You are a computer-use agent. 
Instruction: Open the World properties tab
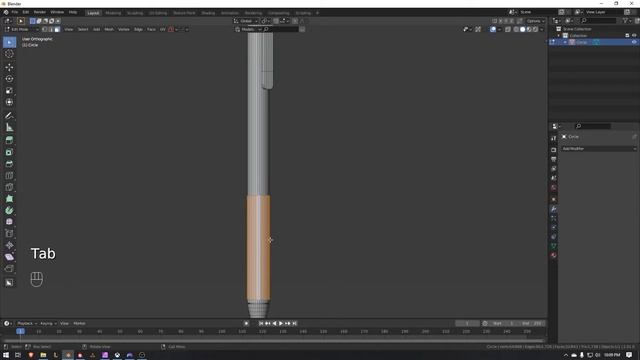tap(553, 188)
